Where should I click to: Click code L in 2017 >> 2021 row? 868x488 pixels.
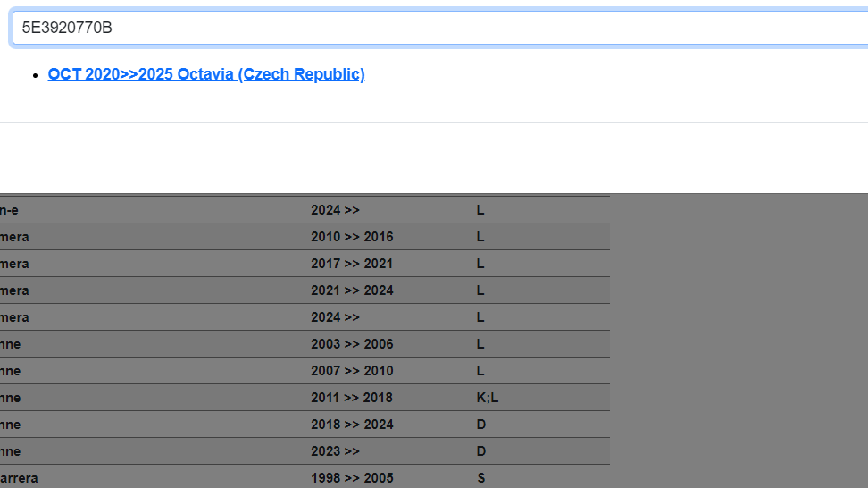pyautogui.click(x=480, y=264)
